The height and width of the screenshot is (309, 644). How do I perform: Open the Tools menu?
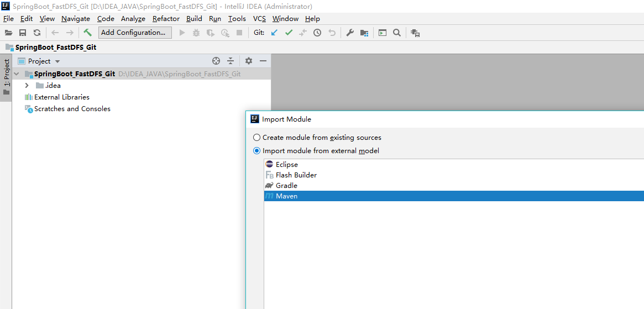(237, 19)
